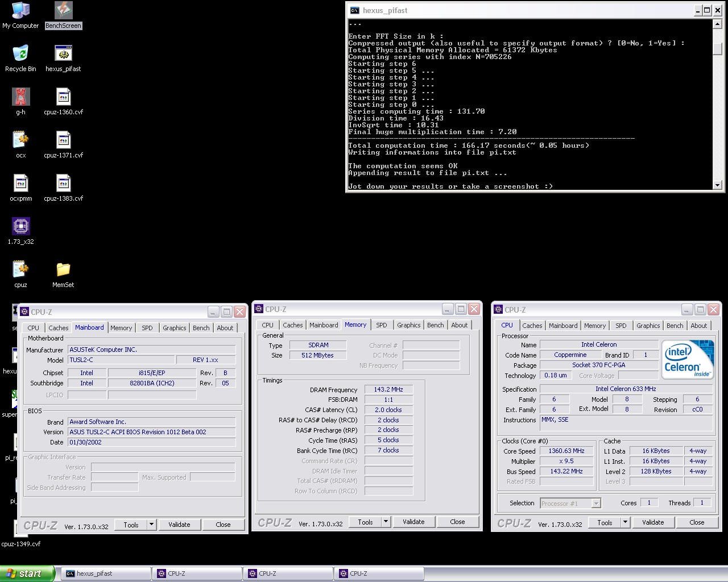
Task: Open Tools dropdown arrow in Mainboard window
Action: point(152,525)
